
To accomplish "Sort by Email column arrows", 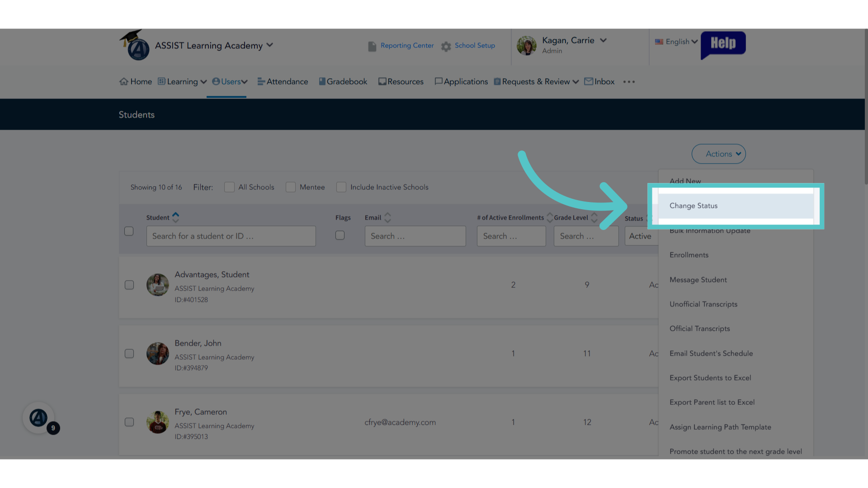I will 387,217.
